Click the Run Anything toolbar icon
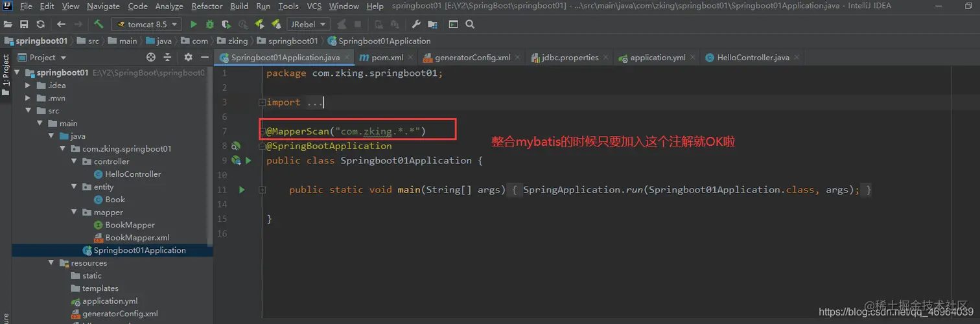The image size is (980, 324). click(x=454, y=24)
